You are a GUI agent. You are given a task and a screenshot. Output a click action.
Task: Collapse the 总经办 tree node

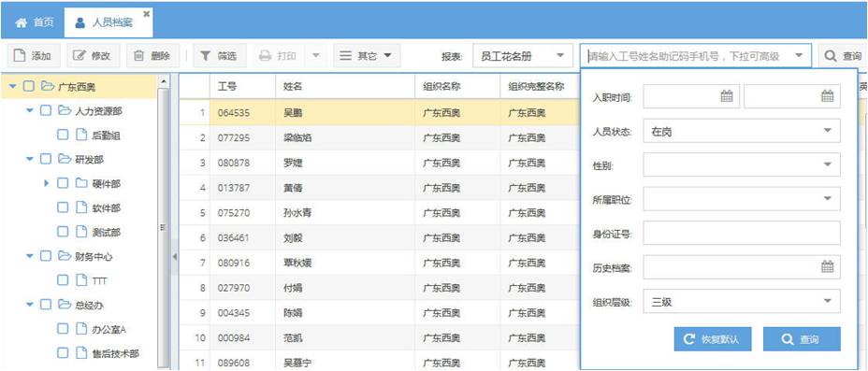coord(30,305)
